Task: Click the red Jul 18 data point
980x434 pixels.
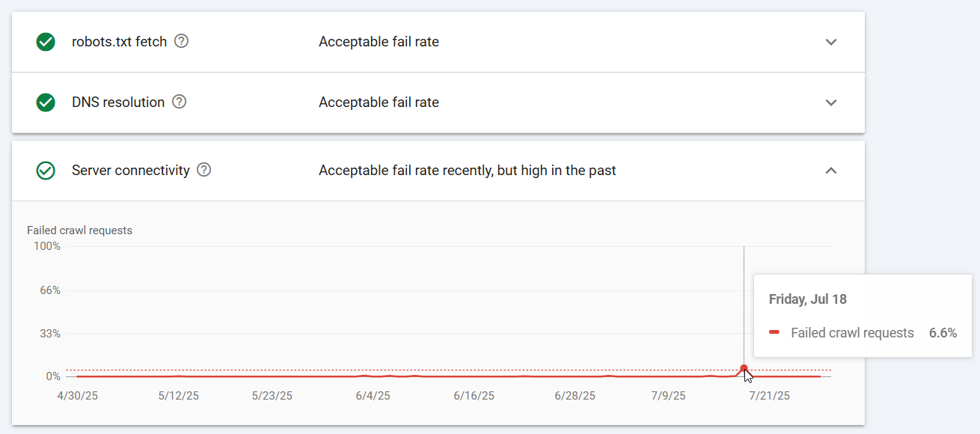Action: tap(744, 368)
